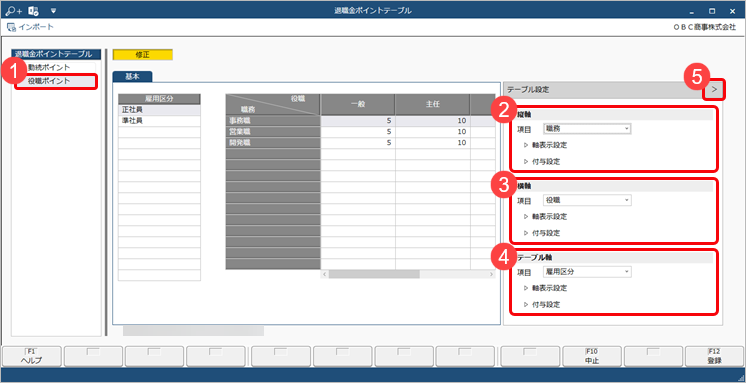Click the table scrollbar right arrow
Screen dimensions: 746x383
[x=491, y=275]
